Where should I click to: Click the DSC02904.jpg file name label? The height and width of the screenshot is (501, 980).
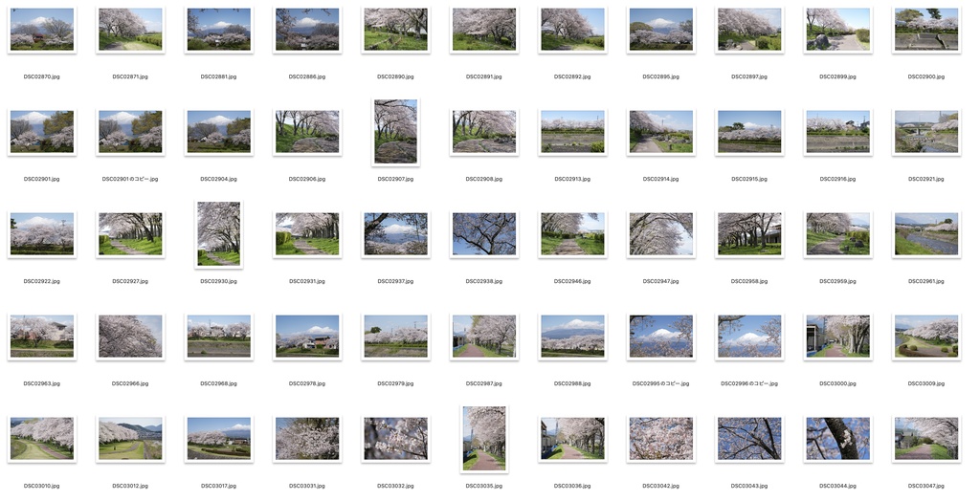pyautogui.click(x=219, y=180)
